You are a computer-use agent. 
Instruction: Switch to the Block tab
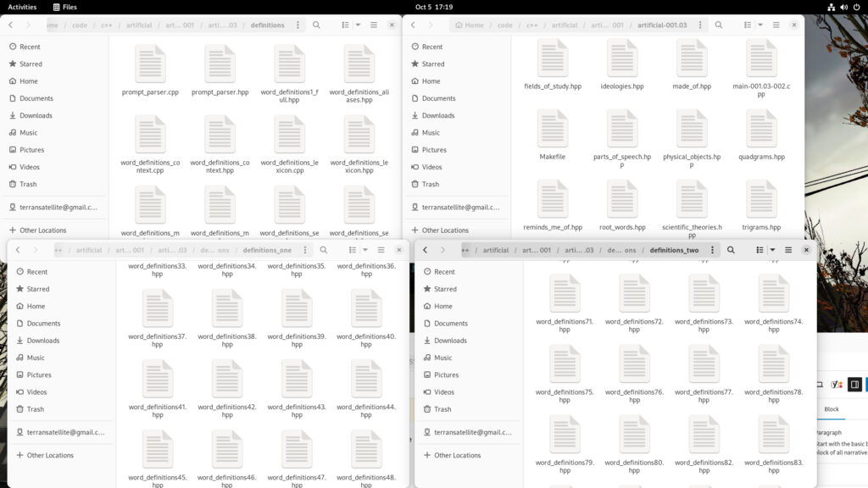[832, 408]
